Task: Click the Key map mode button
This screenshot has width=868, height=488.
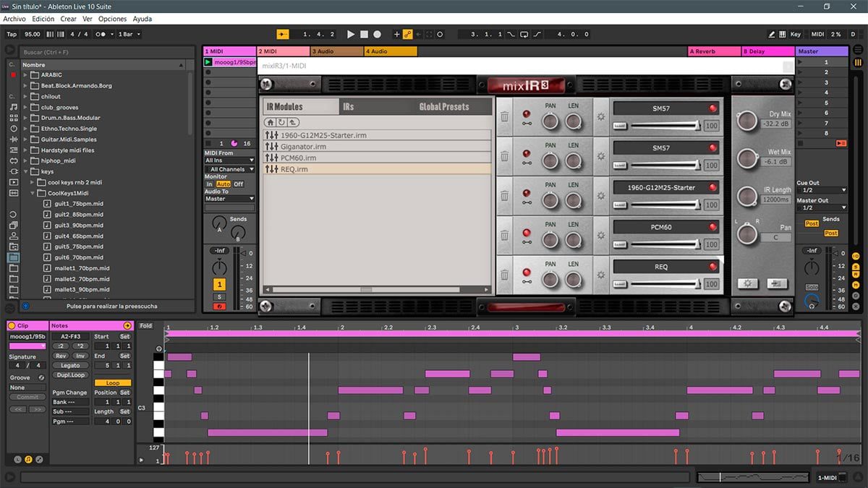Action: tap(795, 34)
